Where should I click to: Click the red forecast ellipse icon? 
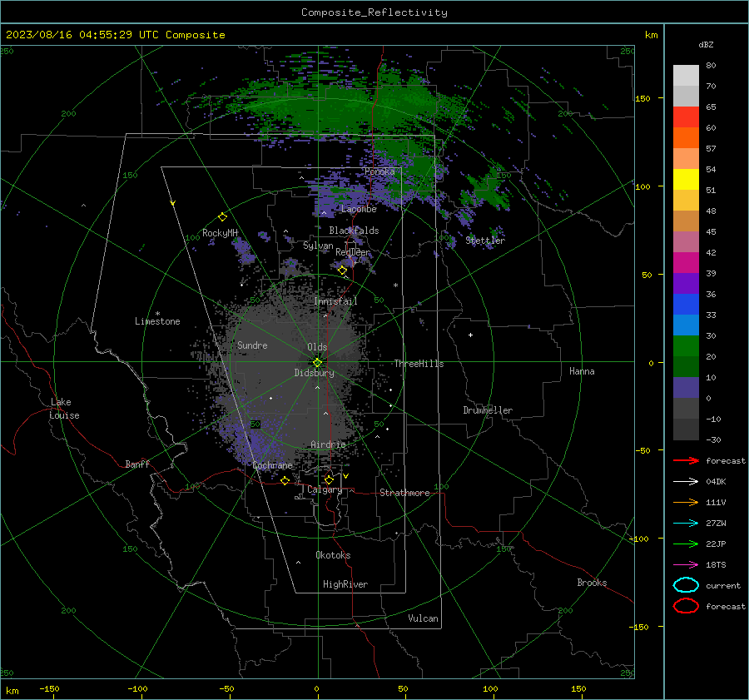click(x=686, y=606)
